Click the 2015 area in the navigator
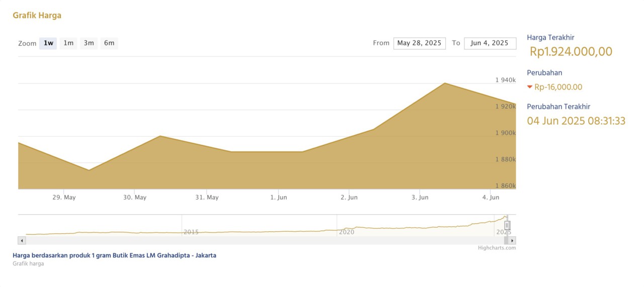Viewport: 644px width, 287px height. coord(191,232)
